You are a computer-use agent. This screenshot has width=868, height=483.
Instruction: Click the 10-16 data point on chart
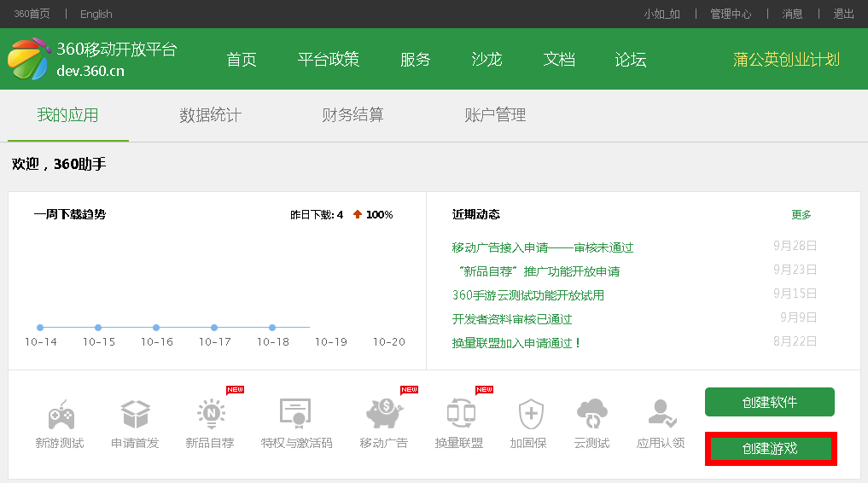[156, 328]
